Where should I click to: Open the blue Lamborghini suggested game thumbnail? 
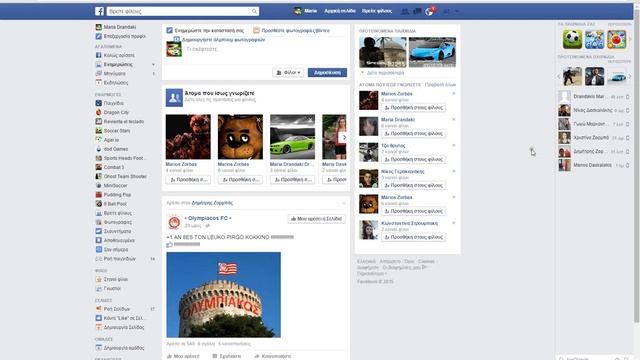coord(432,52)
